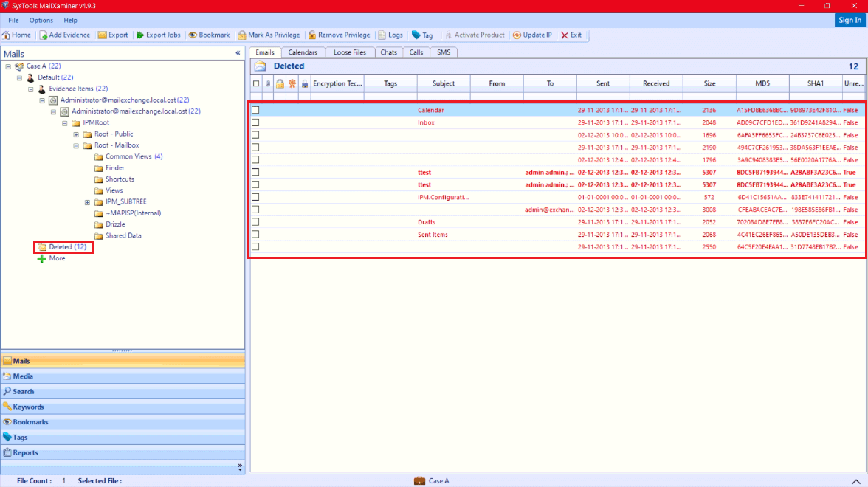The width and height of the screenshot is (868, 487).
Task: Switch to the Calendars tab
Action: click(x=303, y=52)
